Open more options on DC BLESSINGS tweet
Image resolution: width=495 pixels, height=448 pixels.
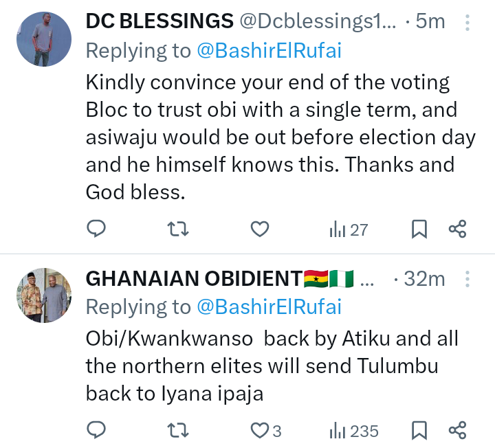click(467, 23)
